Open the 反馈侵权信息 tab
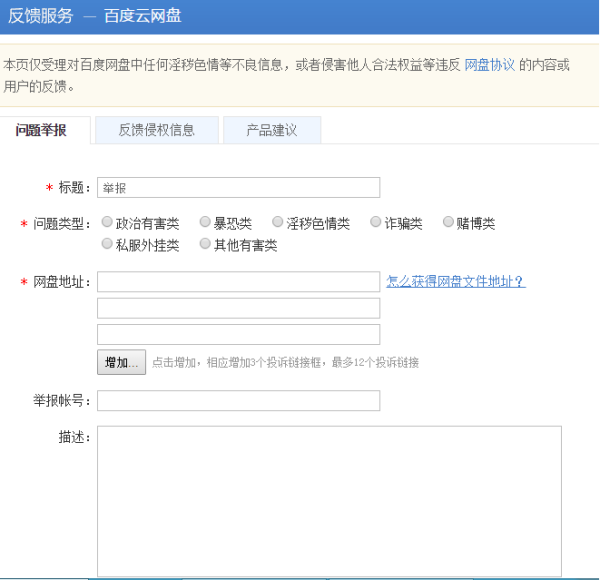 [156, 130]
